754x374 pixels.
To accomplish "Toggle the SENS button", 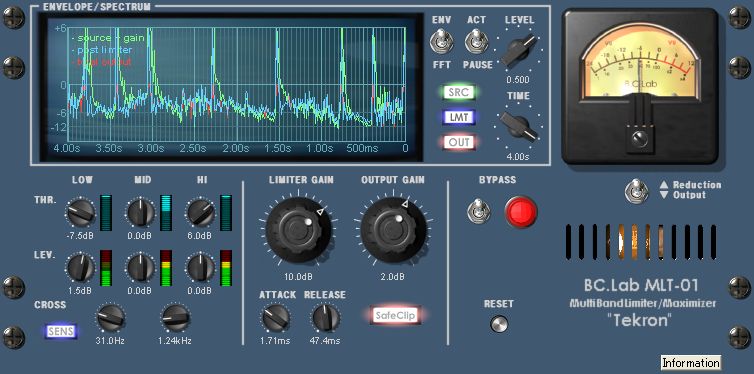I will tap(61, 331).
